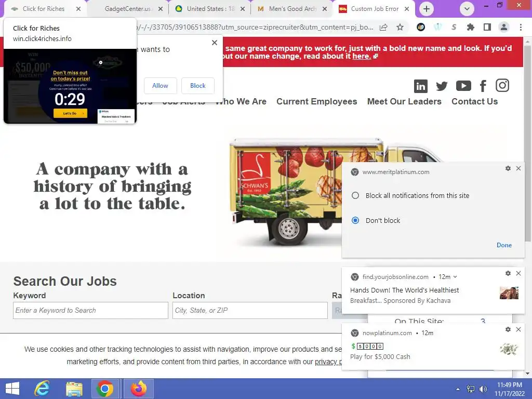Image resolution: width=532 pixels, height=399 pixels.
Task: Open File Explorer from the taskbar
Action: [x=74, y=389]
